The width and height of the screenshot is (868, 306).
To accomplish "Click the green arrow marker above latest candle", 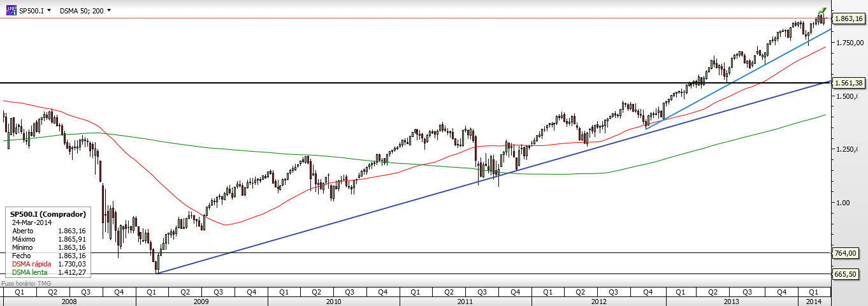I will click(821, 12).
